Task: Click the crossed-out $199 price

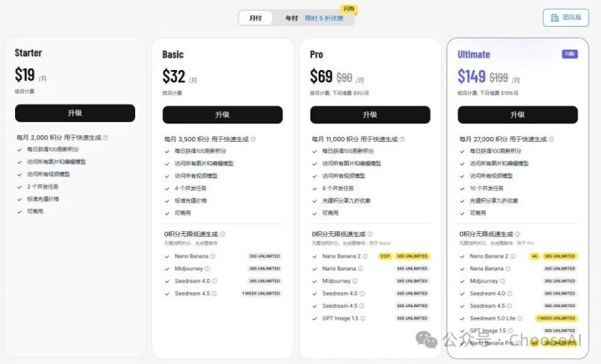Action: (498, 78)
